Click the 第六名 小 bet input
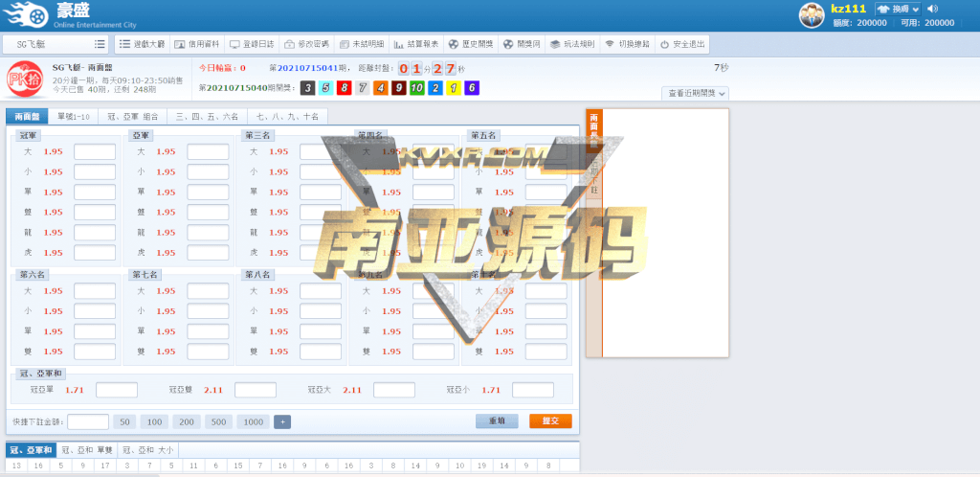The height and width of the screenshot is (477, 980). click(95, 311)
